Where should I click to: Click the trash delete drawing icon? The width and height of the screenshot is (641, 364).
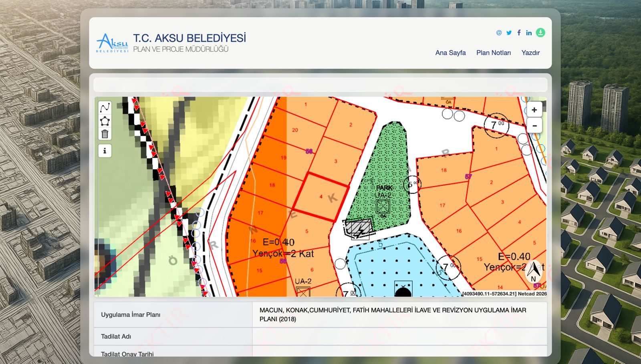tap(105, 134)
